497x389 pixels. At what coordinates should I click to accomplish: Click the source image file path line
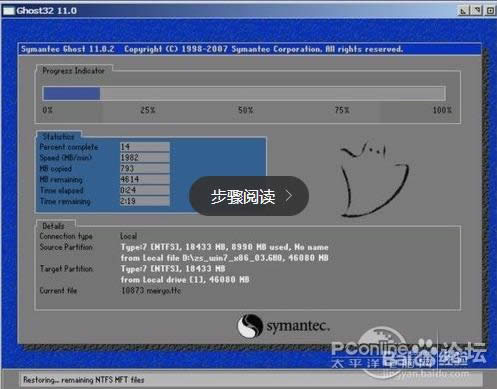tap(225, 258)
